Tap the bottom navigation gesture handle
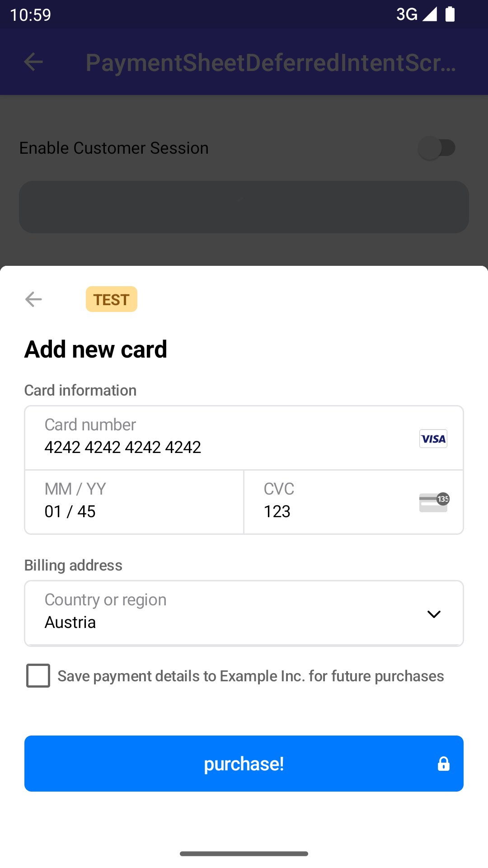This screenshot has width=488, height=868. 244,854
